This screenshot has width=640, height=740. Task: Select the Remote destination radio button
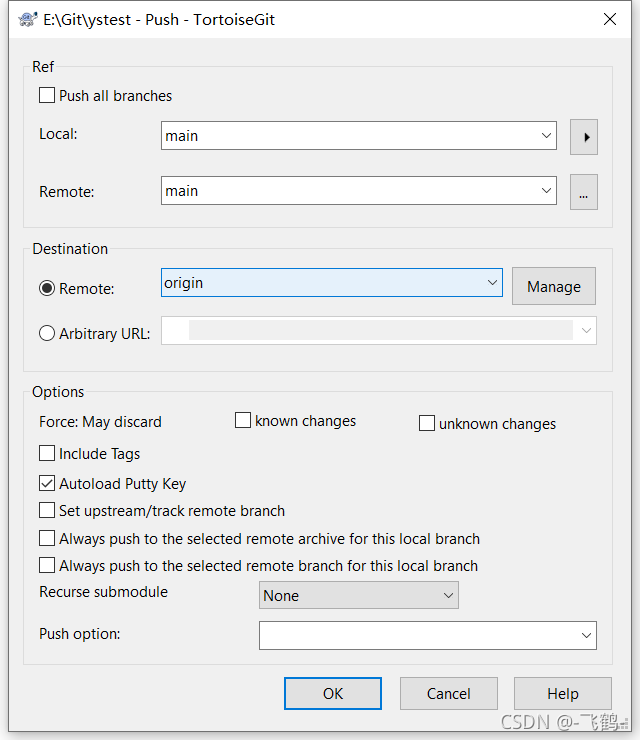click(47, 288)
